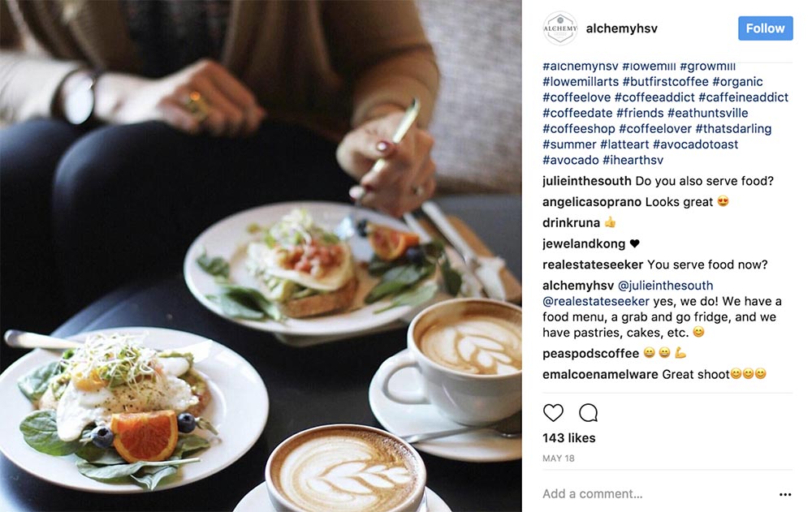The height and width of the screenshot is (512, 812).
Task: Click the brunch photo of the post
Action: point(261,256)
